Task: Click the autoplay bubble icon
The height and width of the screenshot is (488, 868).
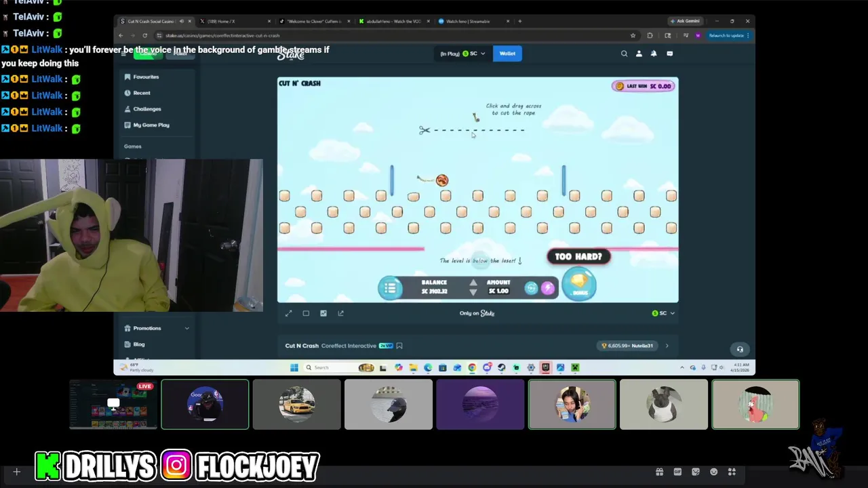Action: [531, 289]
